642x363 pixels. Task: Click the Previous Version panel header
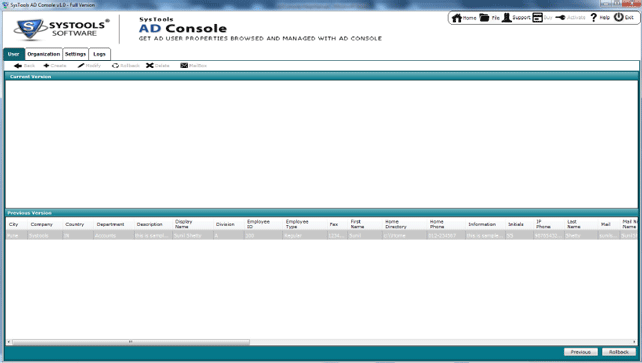321,213
